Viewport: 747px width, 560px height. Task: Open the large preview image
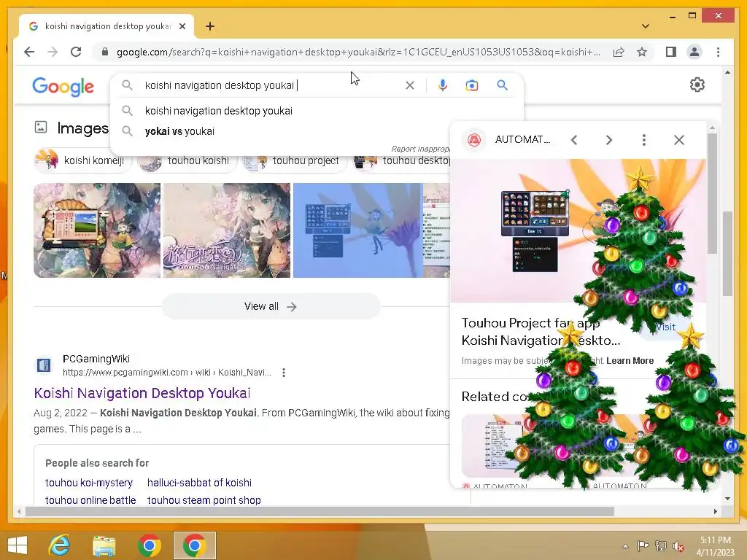578,231
